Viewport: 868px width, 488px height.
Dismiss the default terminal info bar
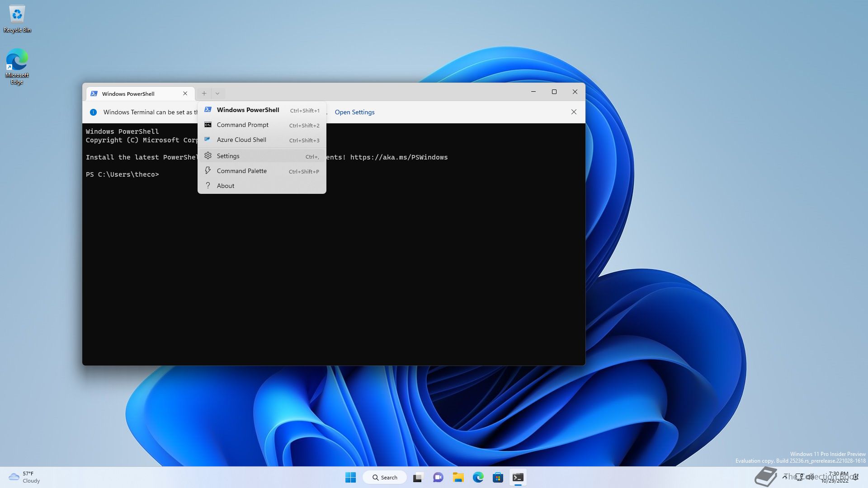point(574,112)
